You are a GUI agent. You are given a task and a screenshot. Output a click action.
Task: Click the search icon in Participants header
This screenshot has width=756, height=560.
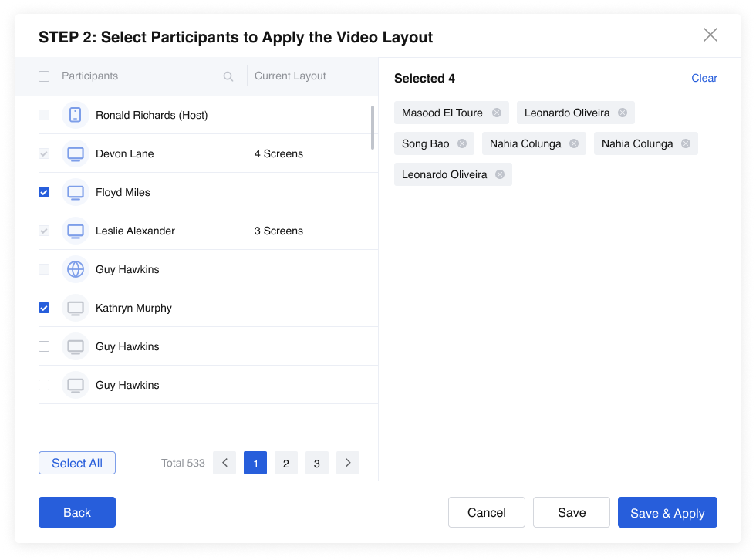(228, 76)
